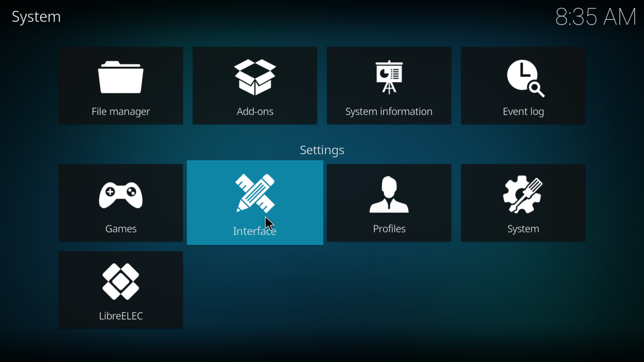Click the System gear and screwdriver icon

click(523, 195)
